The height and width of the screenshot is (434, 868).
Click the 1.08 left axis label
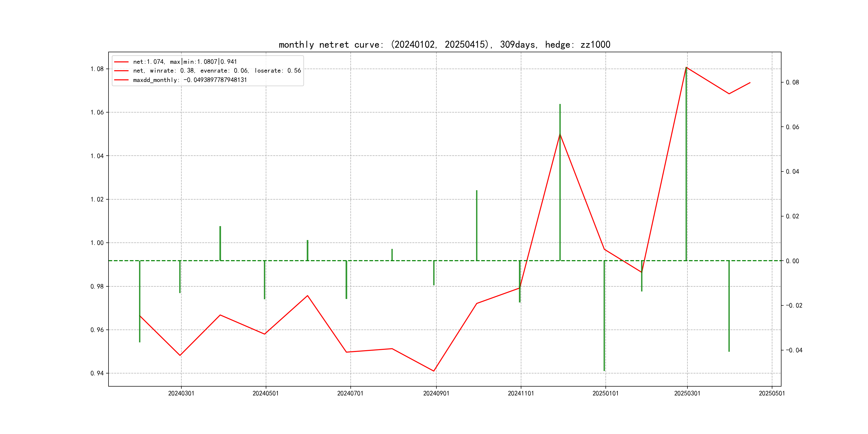(x=97, y=69)
